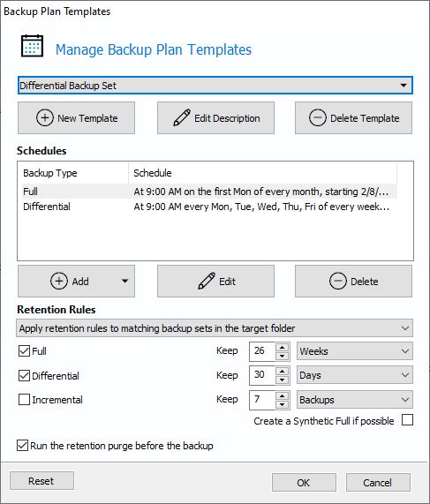Open the Weeks unit dropdown
Viewport: 430px width, 504px height.
(355, 351)
